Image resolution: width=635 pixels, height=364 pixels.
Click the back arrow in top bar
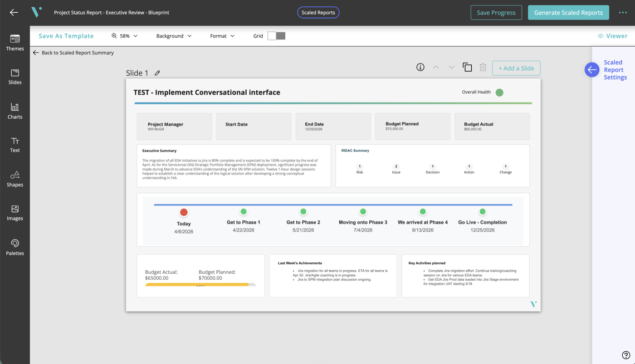[14, 13]
